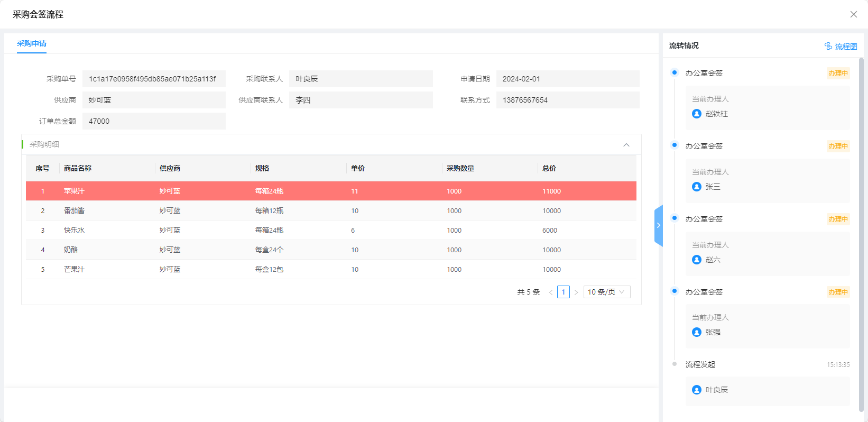
Task: Click the avatar icon next to 张强
Action: pyautogui.click(x=697, y=332)
